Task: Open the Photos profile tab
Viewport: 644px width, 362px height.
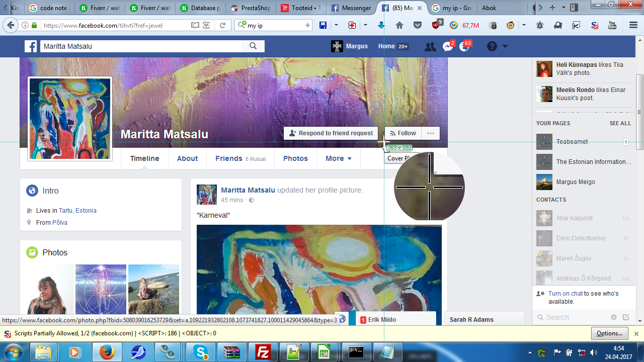Action: 295,158
